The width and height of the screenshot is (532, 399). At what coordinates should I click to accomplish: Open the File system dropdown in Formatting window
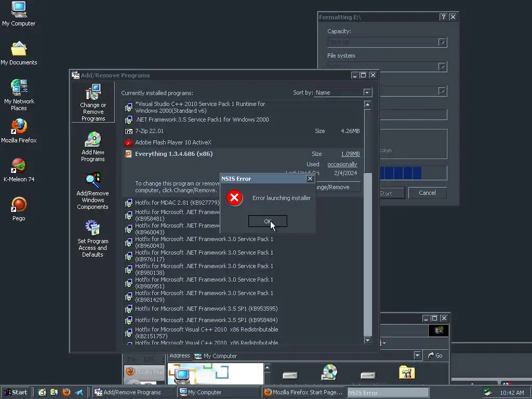tap(442, 66)
